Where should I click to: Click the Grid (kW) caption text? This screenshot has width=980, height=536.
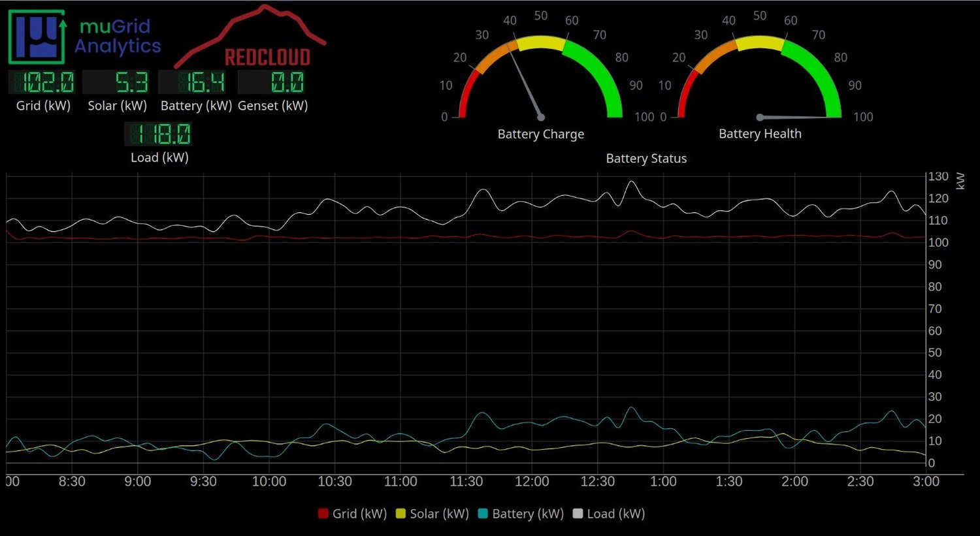tap(42, 105)
